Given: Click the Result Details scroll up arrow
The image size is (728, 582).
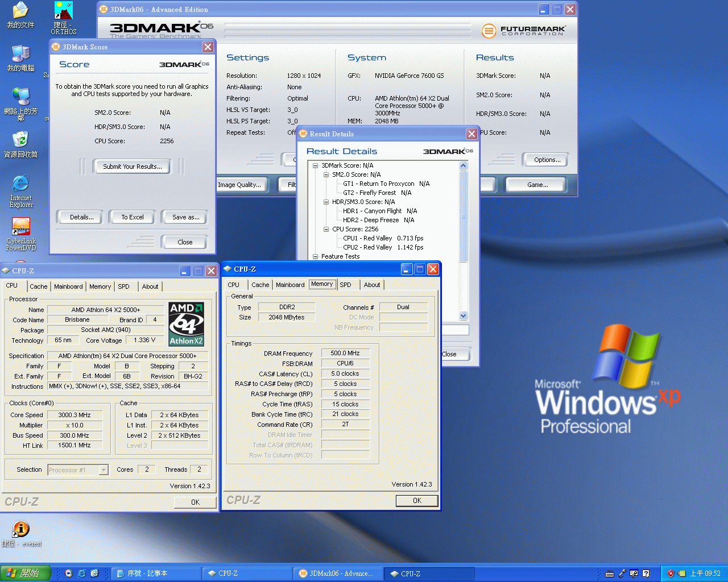Looking at the screenshot, I should click(x=463, y=166).
